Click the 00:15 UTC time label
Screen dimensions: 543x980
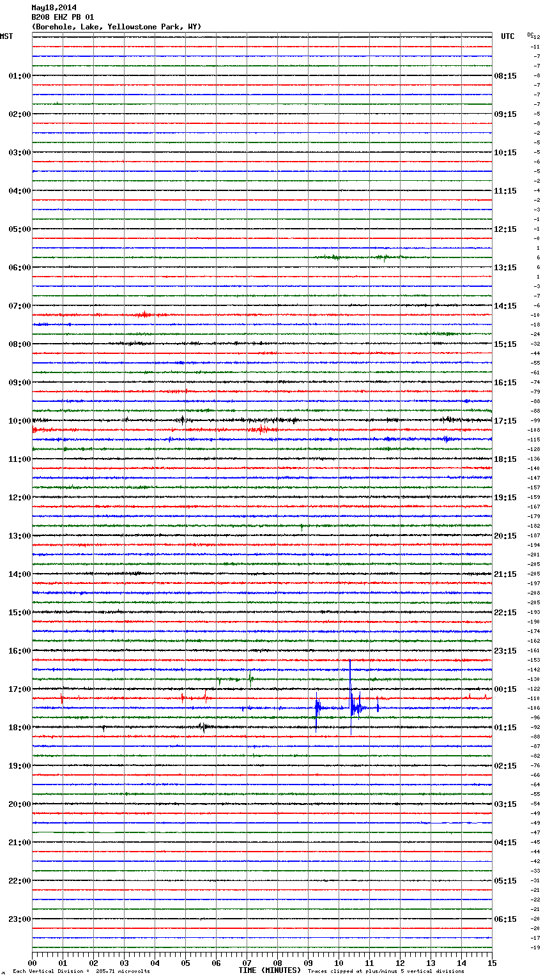(x=505, y=689)
